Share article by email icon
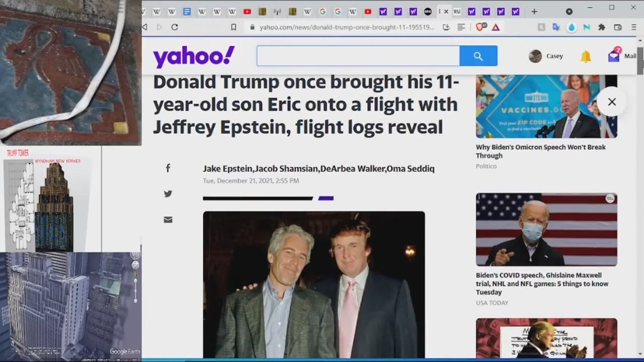Screen dimensions: 644x362 [168, 220]
